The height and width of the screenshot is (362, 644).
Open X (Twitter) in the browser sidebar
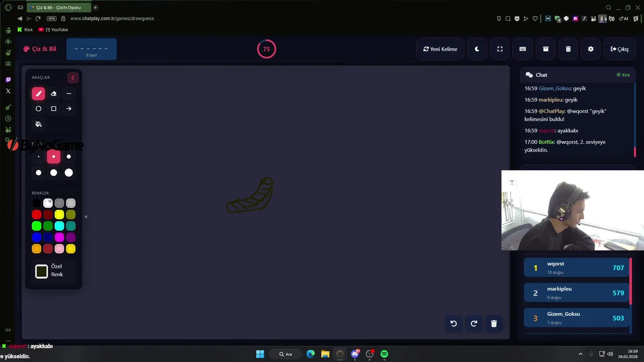[x=8, y=91]
